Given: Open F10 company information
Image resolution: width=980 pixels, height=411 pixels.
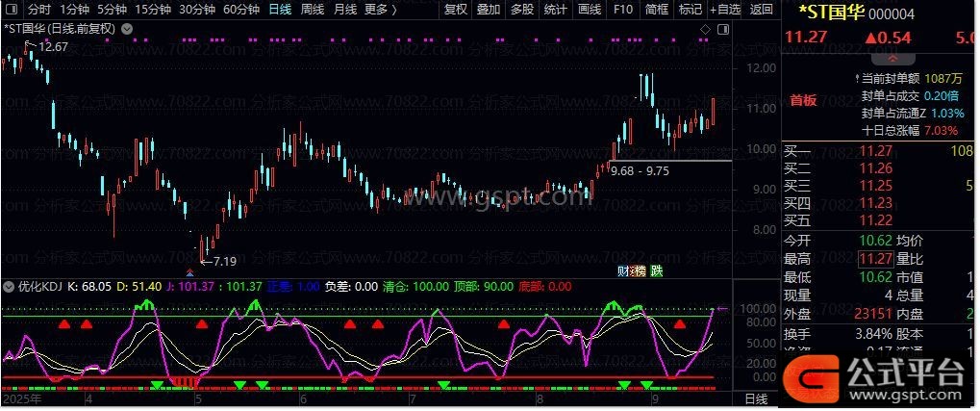Looking at the screenshot, I should point(623,10).
